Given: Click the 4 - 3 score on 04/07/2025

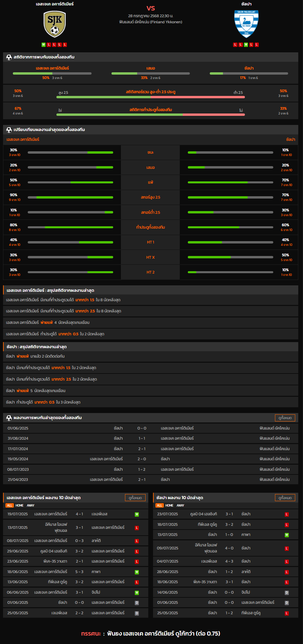Looking at the screenshot, I should (229, 561).
